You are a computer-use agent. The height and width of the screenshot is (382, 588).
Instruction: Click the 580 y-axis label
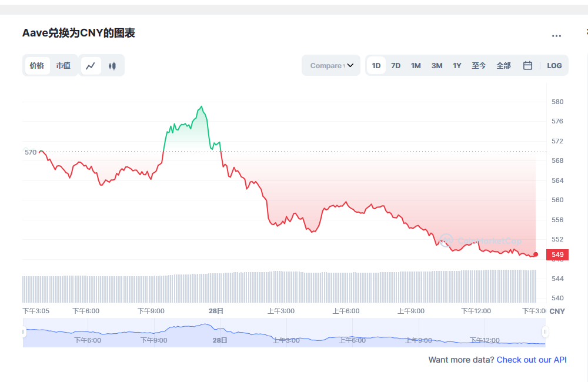pyautogui.click(x=557, y=102)
